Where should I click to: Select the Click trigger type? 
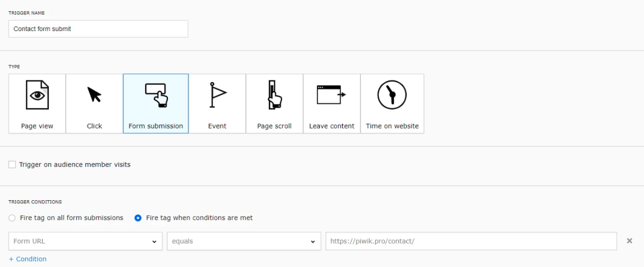click(94, 103)
